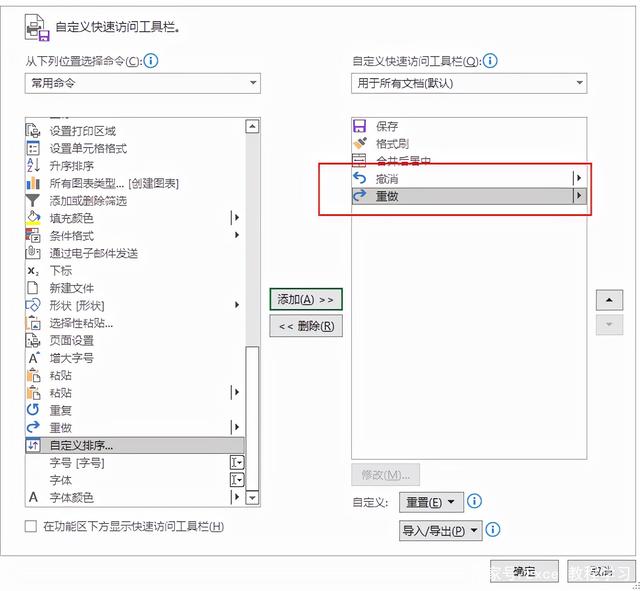Click the 合并后居中 icon in toolbar list
The image size is (640, 591).
[359, 160]
